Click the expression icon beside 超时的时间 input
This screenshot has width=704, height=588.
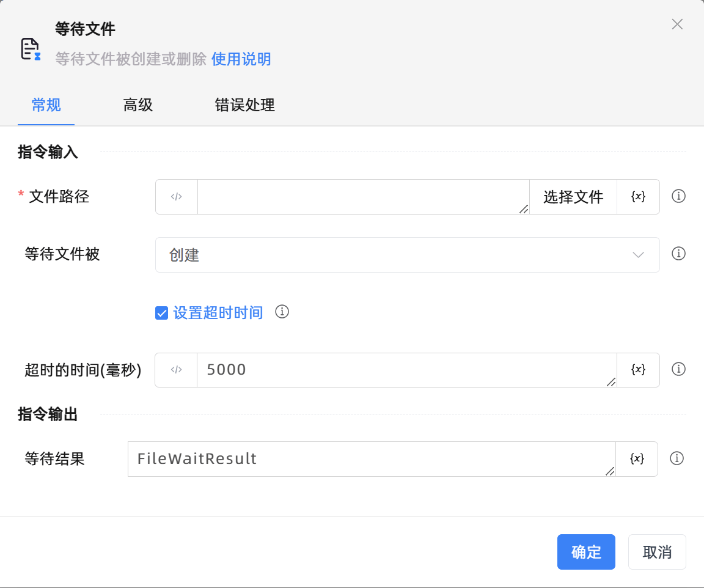(177, 369)
